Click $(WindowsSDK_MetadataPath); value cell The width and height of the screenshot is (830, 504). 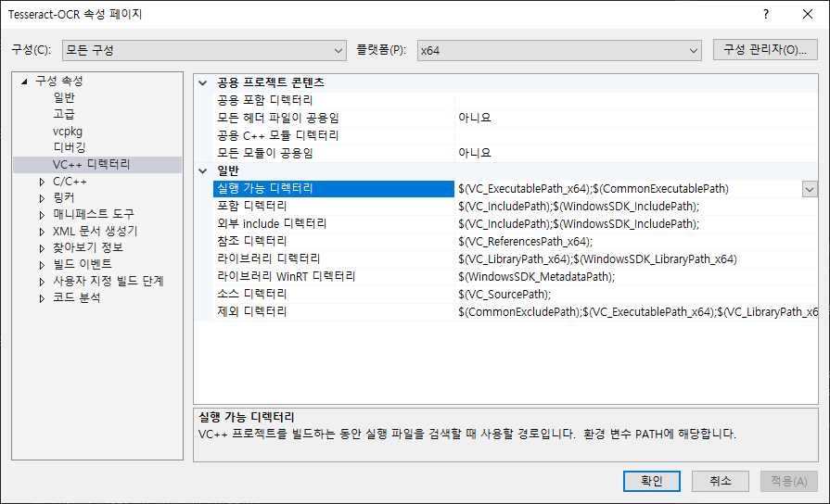636,277
